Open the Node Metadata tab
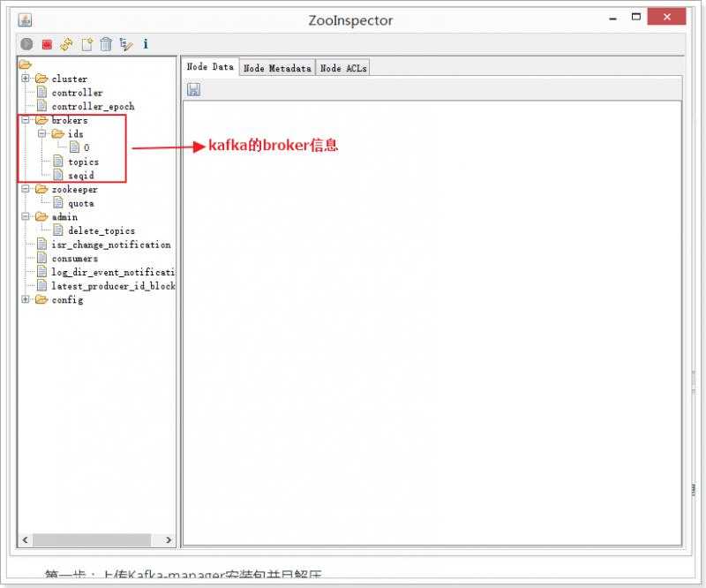The width and height of the screenshot is (706, 588). tap(277, 68)
